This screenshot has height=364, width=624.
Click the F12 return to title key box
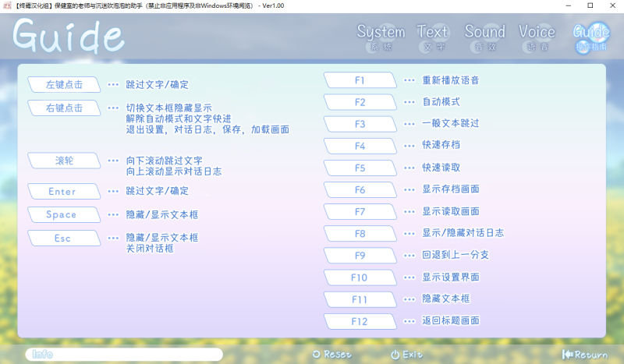click(360, 320)
